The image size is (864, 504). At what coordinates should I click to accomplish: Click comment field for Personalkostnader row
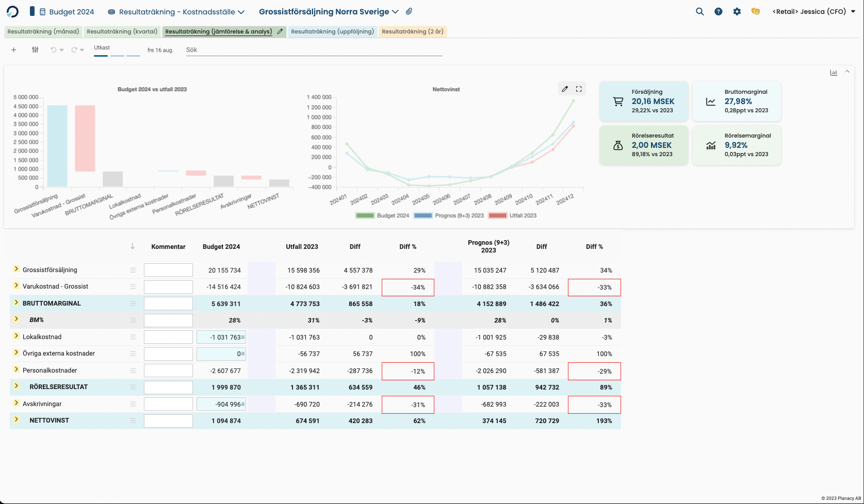click(168, 371)
